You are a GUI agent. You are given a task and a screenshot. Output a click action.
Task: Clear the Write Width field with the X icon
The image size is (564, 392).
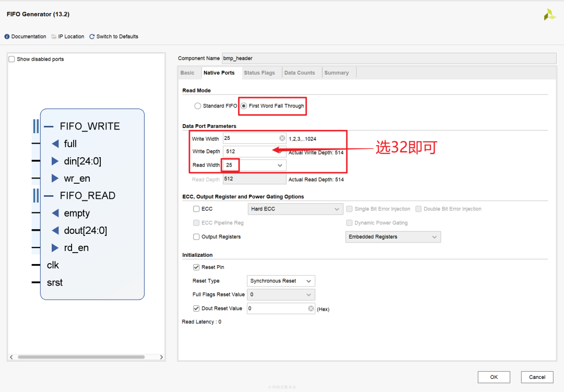point(282,138)
